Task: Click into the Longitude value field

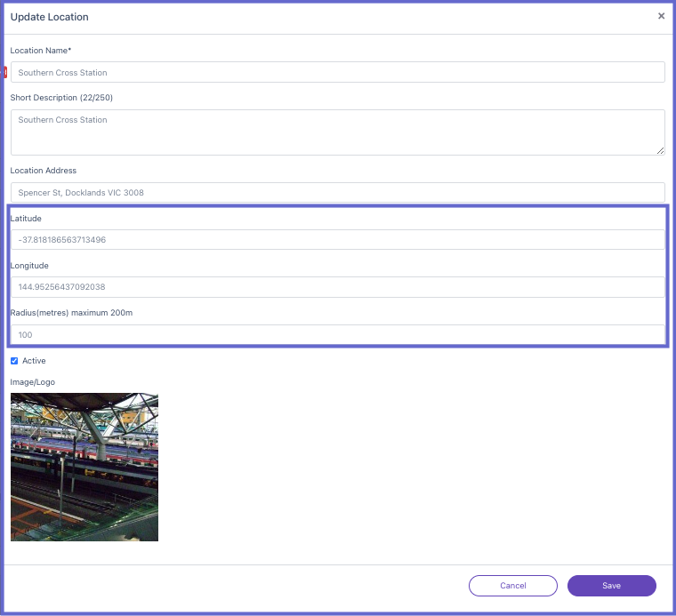Action: [x=338, y=287]
